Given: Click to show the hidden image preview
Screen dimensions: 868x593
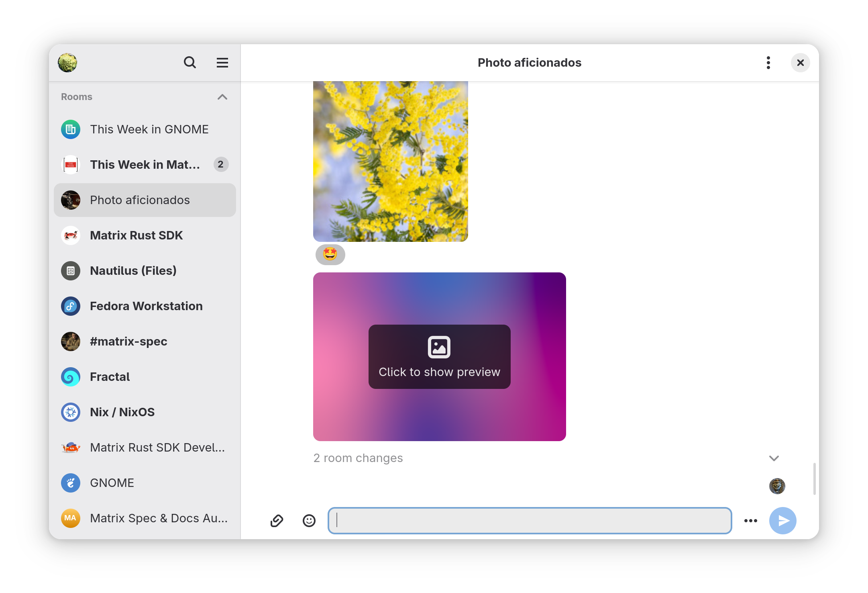Looking at the screenshot, I should pos(439,356).
